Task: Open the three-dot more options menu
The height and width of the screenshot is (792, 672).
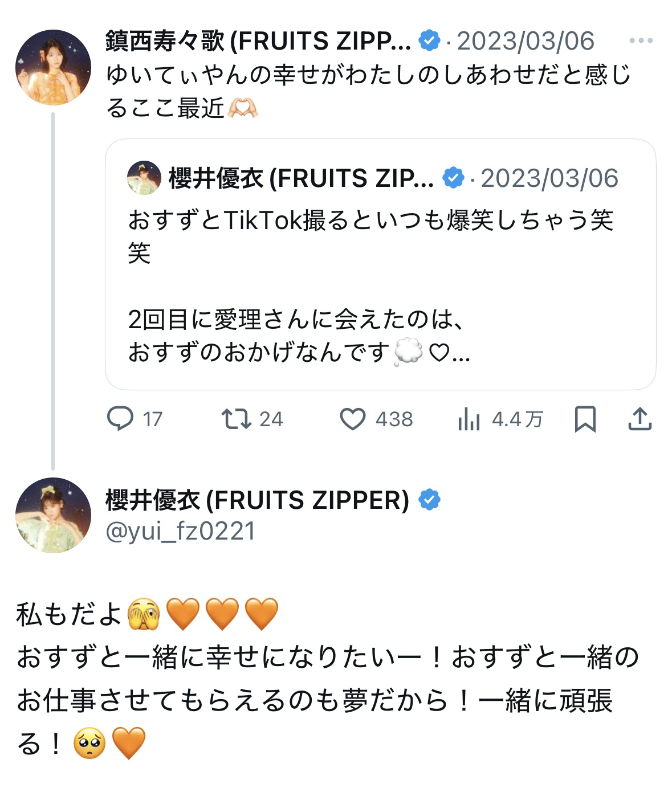Action: click(x=641, y=41)
